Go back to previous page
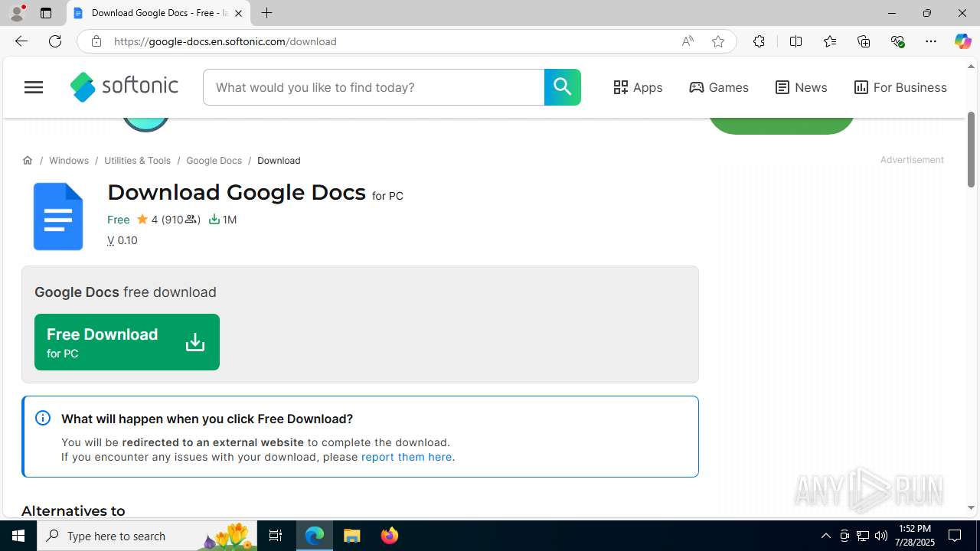This screenshot has width=980, height=551. (21, 41)
